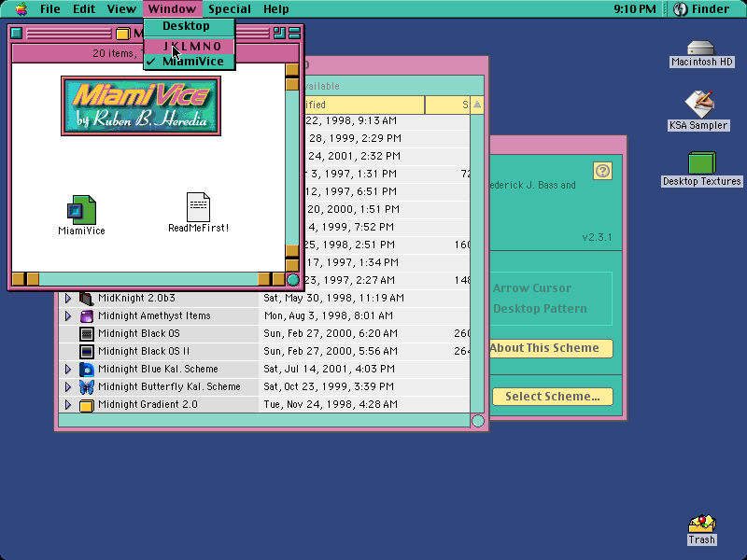This screenshot has width=747, height=560.
Task: Click the Midnight Gradient 2.0 folder icon
Action: pos(86,405)
